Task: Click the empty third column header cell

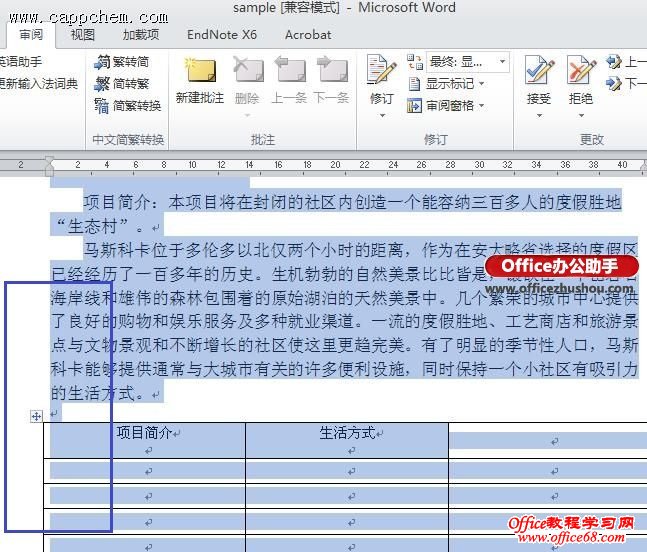Action: (548, 439)
